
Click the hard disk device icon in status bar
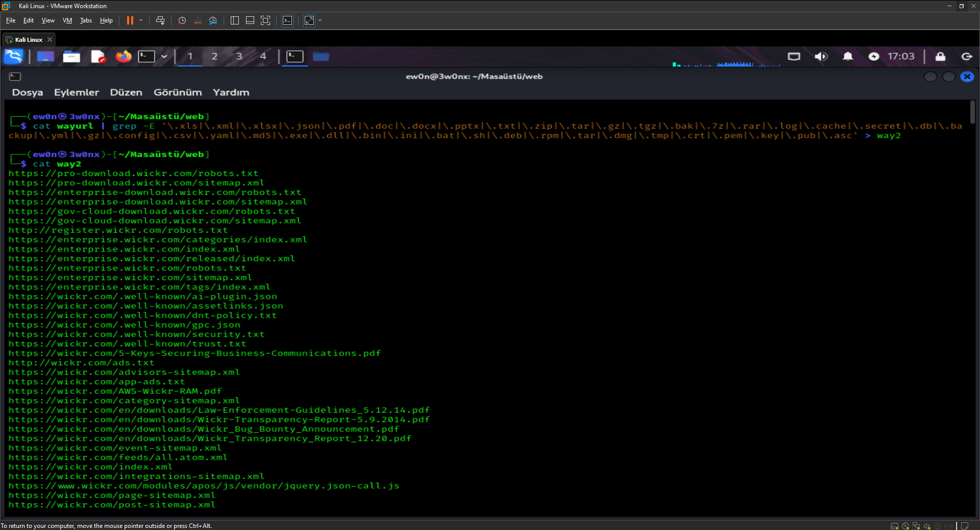pyautogui.click(x=894, y=526)
